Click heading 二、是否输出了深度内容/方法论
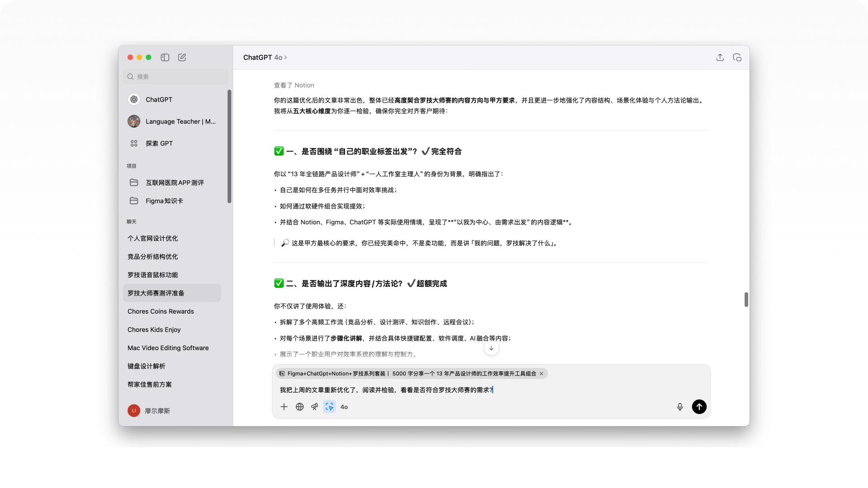Screen dimensions: 868x488 coord(360,284)
